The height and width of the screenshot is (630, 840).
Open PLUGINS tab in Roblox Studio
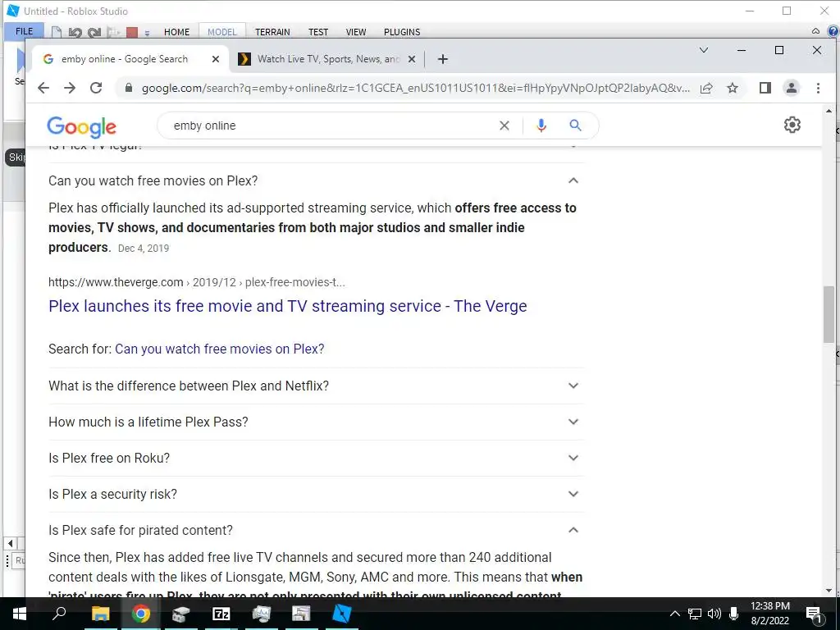pyautogui.click(x=402, y=32)
